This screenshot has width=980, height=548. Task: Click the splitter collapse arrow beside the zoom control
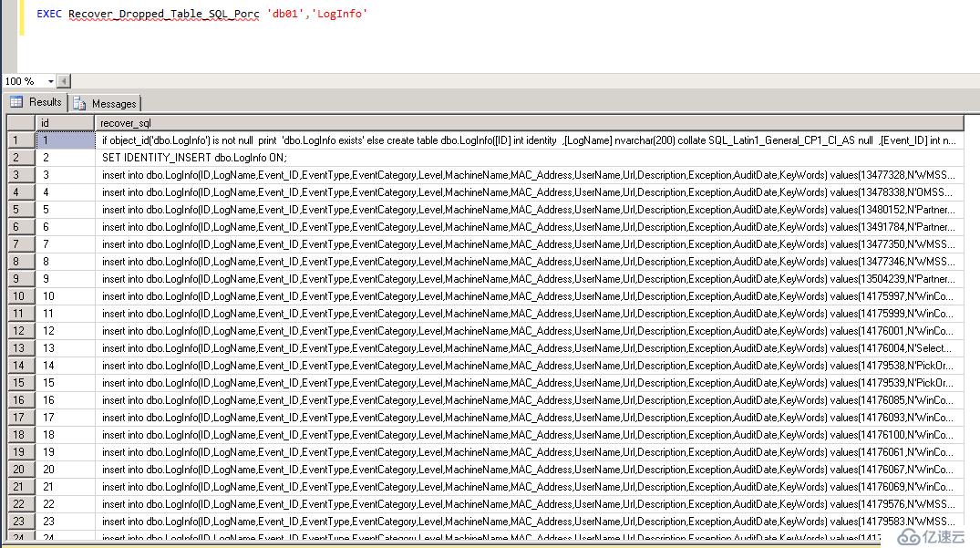coord(63,81)
